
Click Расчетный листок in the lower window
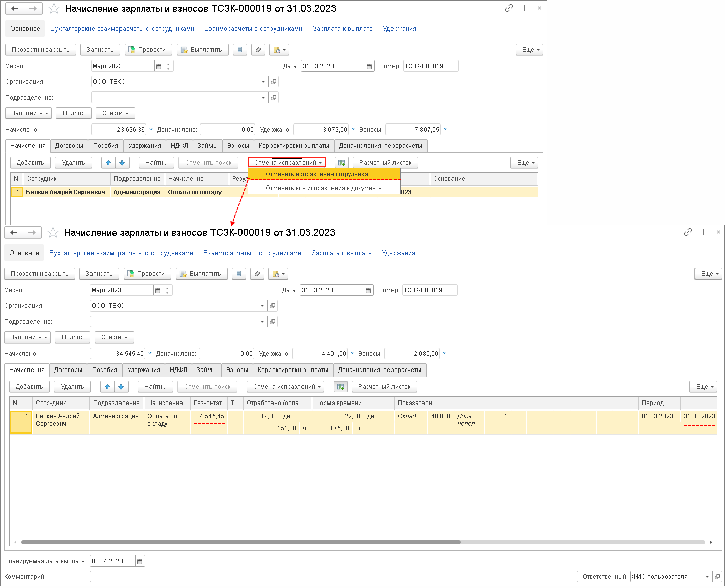[384, 387]
